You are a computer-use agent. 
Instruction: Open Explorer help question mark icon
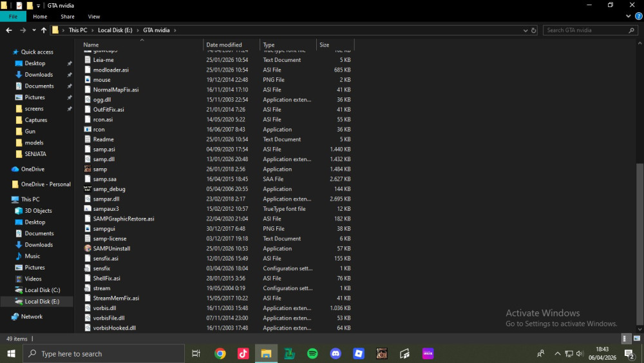click(638, 17)
